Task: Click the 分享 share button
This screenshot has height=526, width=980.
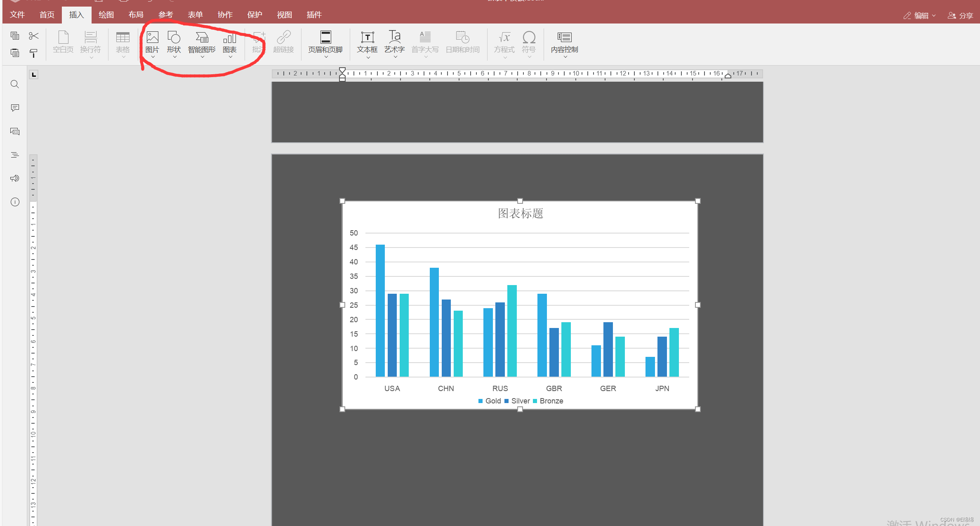Action: 961,16
